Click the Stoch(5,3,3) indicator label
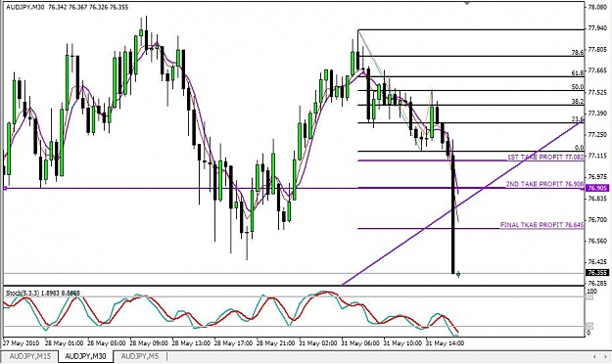612x364 pixels. (43, 293)
